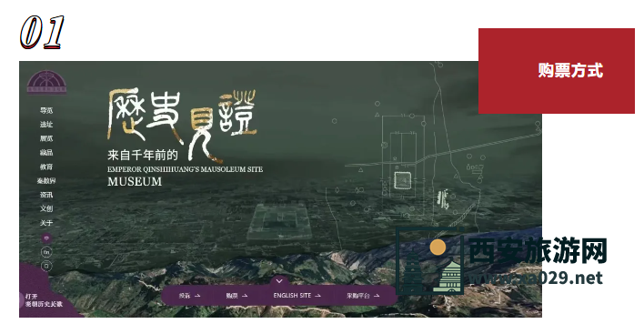Image resolution: width=644 pixels, height=334 pixels.
Task: Open the ENGLISH SITE link
Action: tap(297, 296)
